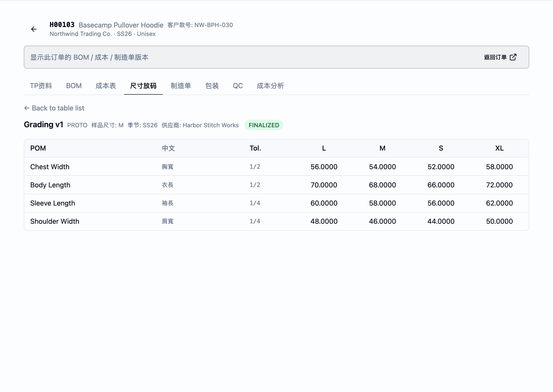Click Shoulder Width L value 48.0000
Screen dimensions: 553x392
324,221
